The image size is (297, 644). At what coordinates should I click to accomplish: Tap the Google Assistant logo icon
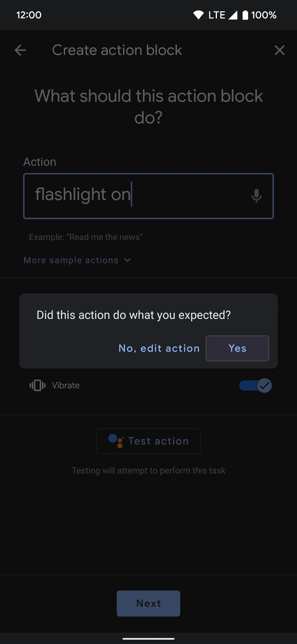click(116, 441)
